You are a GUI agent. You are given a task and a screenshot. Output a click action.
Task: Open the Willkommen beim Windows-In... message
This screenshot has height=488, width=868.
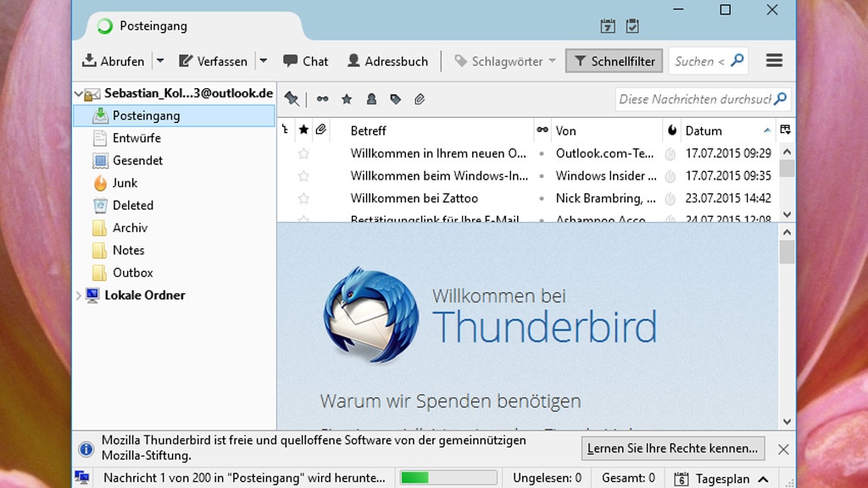coord(439,176)
